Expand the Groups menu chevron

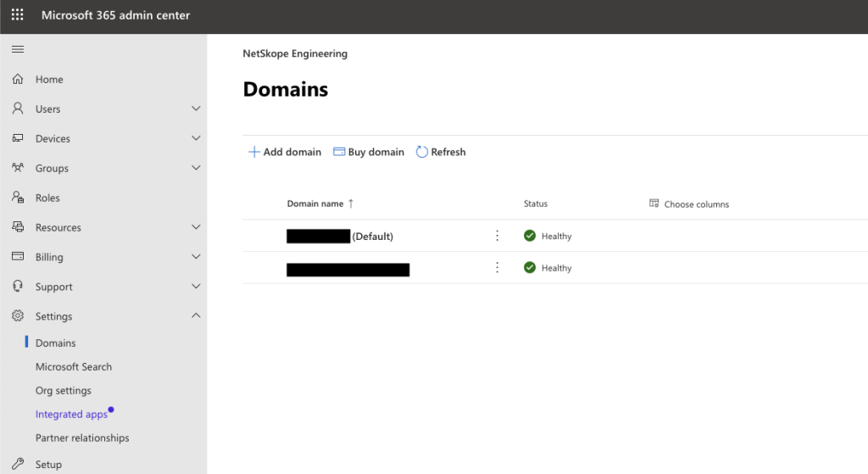coord(196,168)
